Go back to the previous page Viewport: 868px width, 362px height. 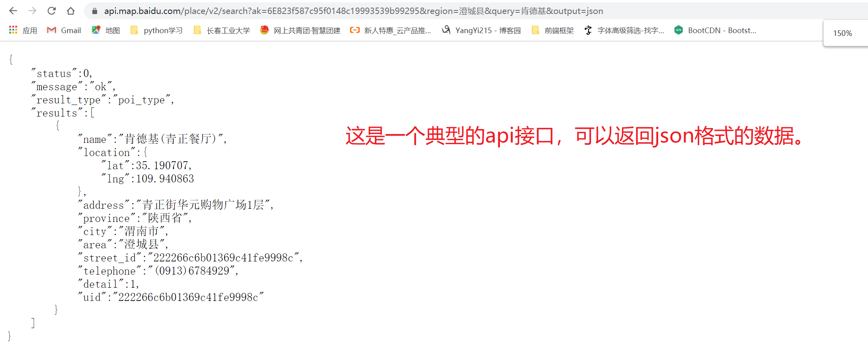13,11
